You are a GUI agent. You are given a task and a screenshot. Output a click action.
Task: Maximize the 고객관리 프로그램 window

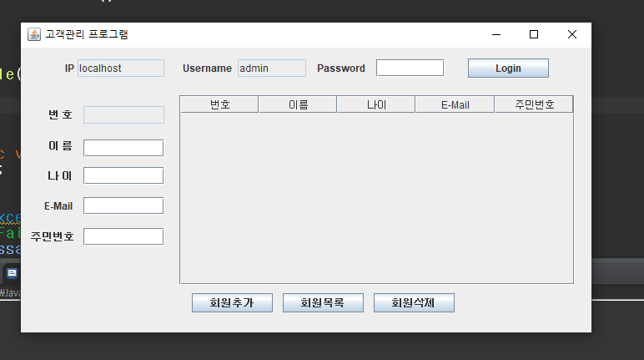[534, 34]
